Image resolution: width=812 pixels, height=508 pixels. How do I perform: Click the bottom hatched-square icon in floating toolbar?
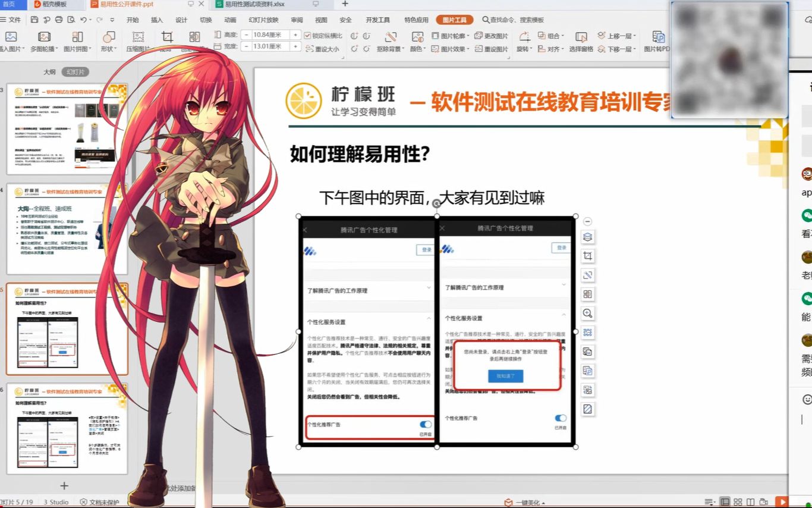click(x=587, y=409)
